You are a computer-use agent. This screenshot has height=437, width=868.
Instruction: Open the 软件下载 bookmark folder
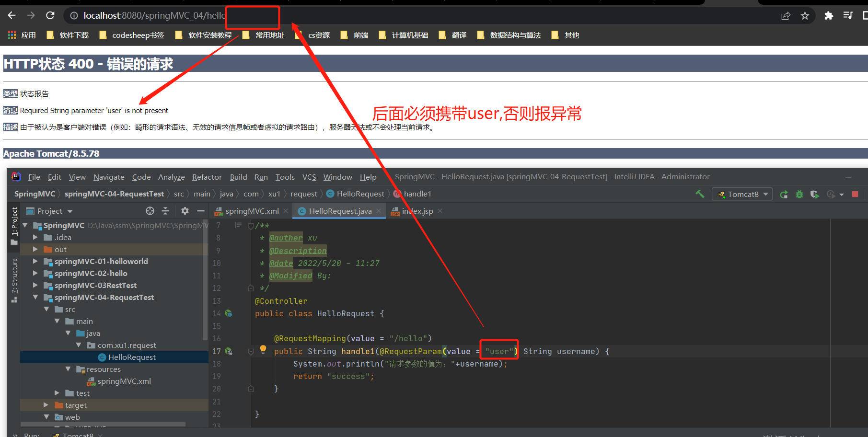(68, 35)
